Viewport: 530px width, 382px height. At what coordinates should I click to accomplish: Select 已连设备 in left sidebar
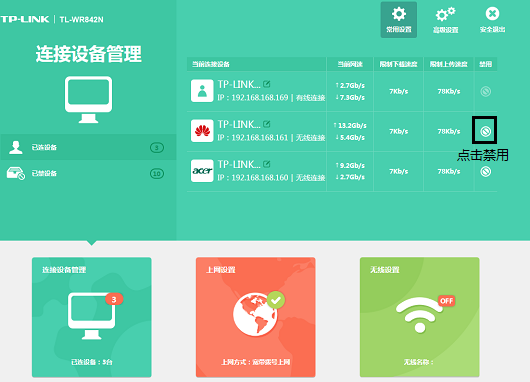point(88,147)
